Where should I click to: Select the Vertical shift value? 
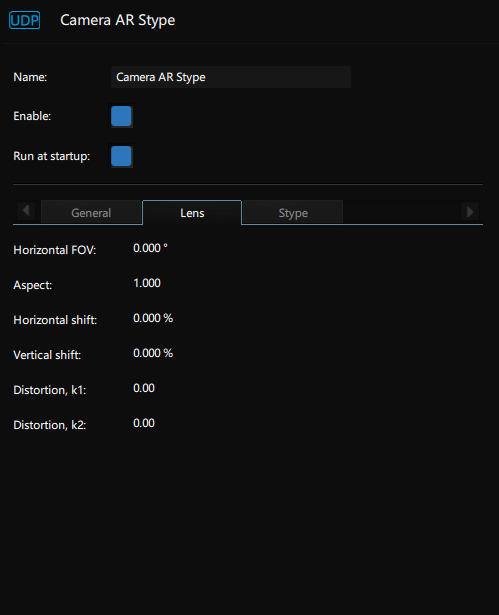click(x=153, y=353)
